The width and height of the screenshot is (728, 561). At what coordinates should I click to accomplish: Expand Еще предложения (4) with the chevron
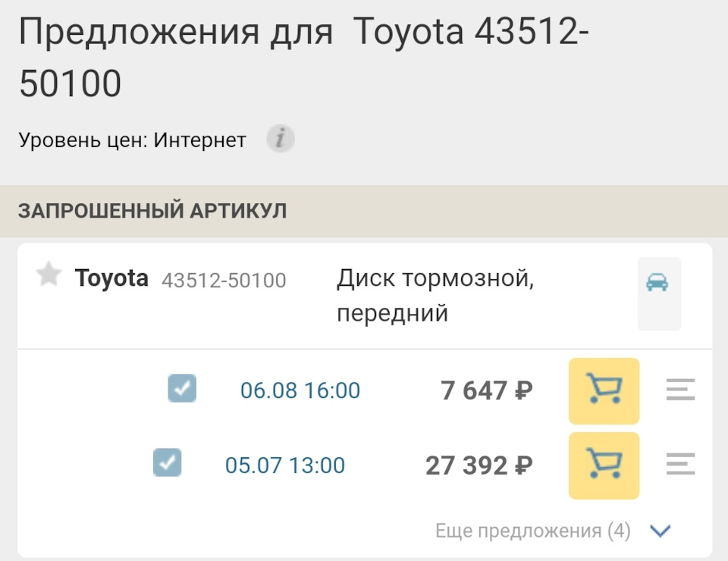[659, 531]
